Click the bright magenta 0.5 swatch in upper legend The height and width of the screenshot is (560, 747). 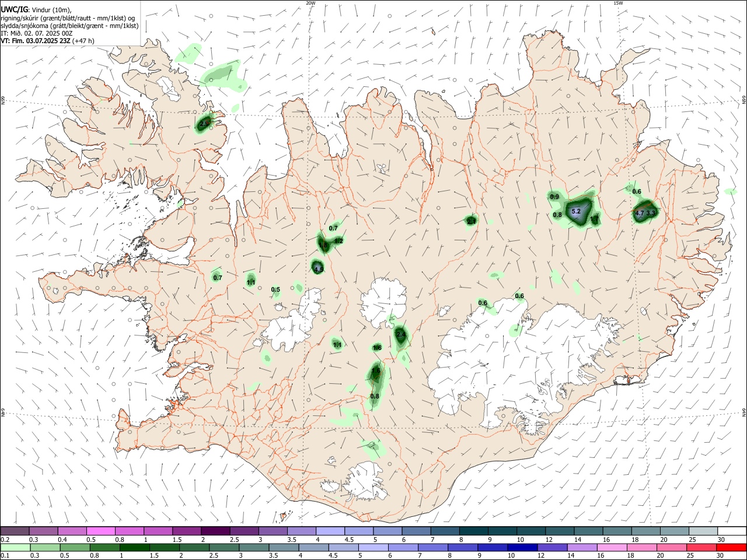point(100,531)
